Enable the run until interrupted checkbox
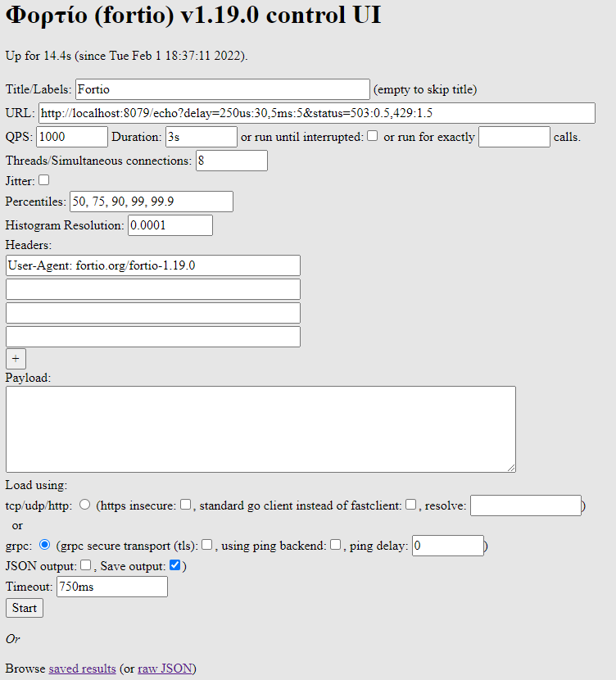The image size is (616, 680). pyautogui.click(x=373, y=136)
